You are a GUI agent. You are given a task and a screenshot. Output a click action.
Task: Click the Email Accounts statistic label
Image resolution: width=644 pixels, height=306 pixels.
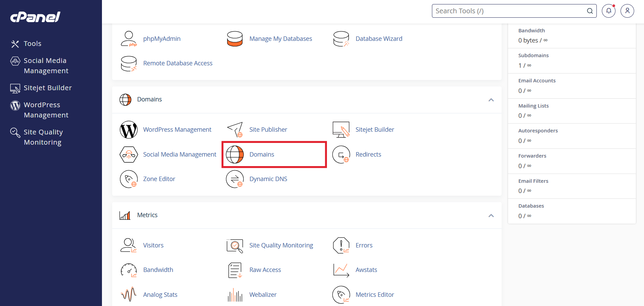(x=537, y=81)
